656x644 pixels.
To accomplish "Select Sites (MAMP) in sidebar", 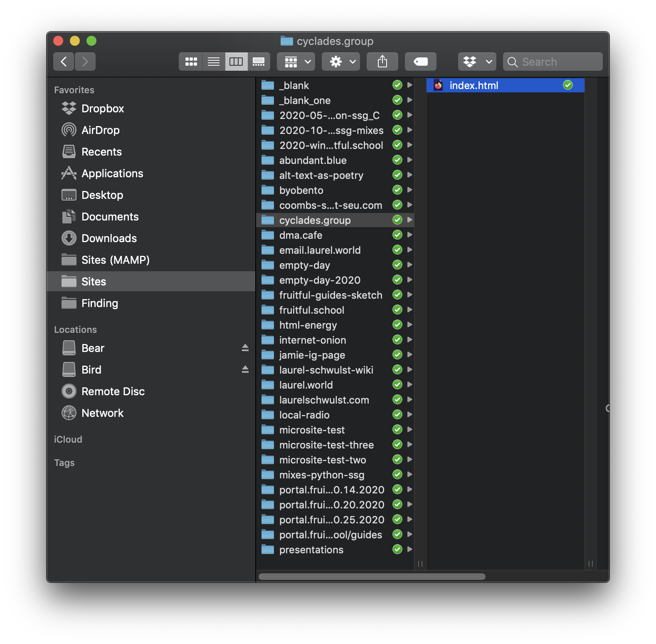I will tap(115, 260).
